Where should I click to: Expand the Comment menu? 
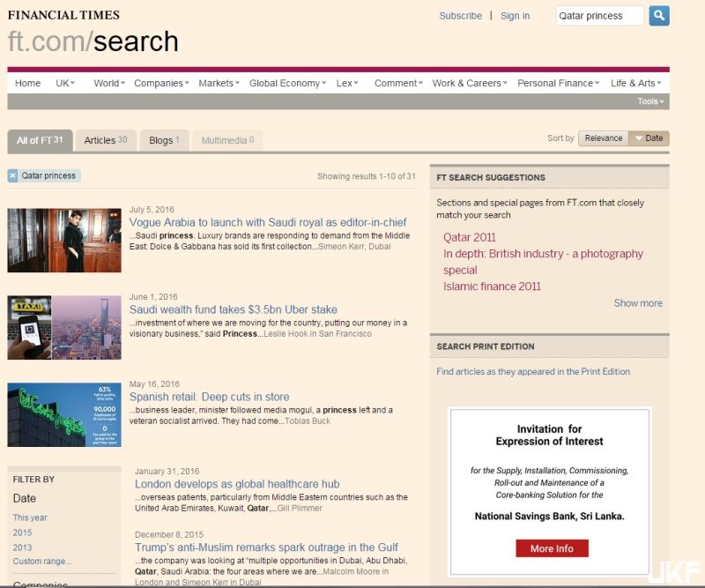[398, 83]
